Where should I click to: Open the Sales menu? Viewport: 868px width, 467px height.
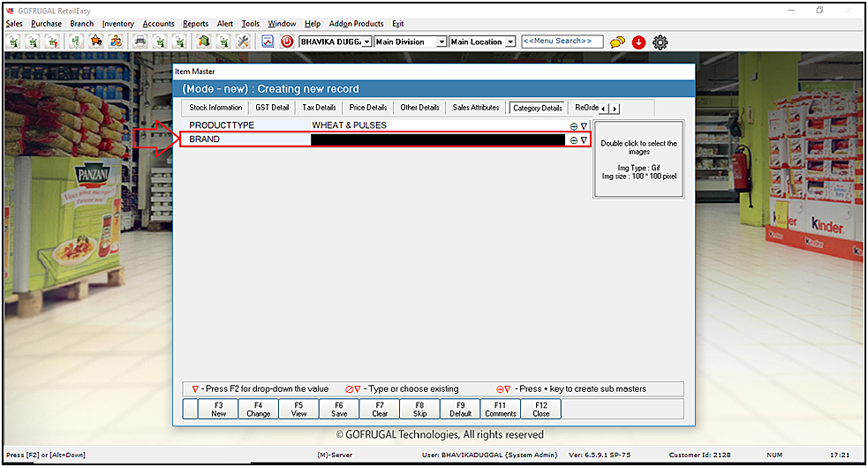pos(14,24)
